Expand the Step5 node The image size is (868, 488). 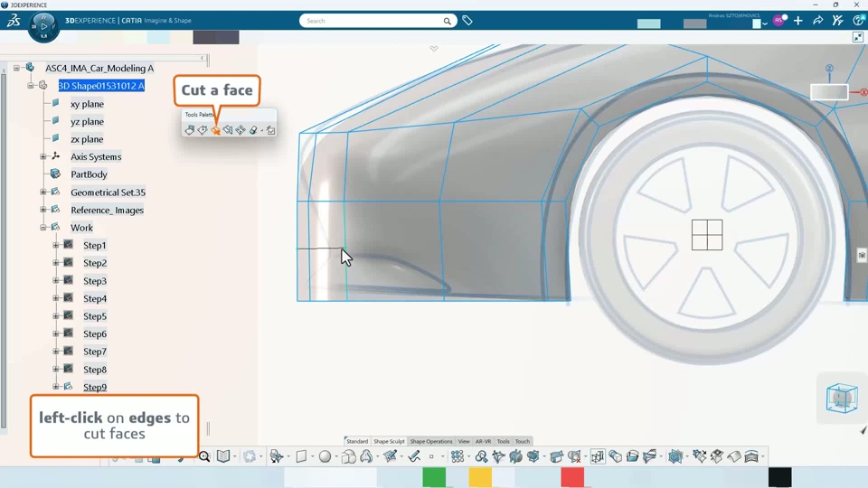56,316
